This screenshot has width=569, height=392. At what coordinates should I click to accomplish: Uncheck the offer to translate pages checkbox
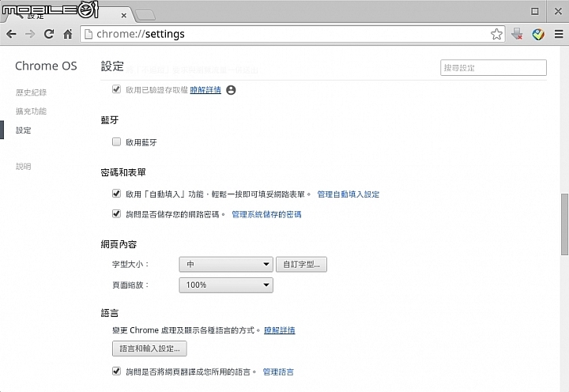tap(116, 371)
